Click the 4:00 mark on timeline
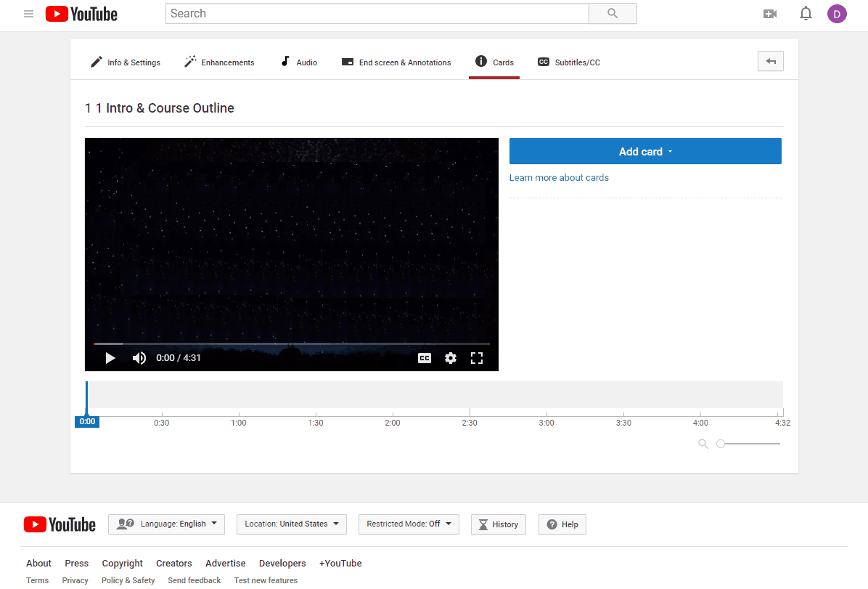This screenshot has height=589, width=868. (700, 422)
